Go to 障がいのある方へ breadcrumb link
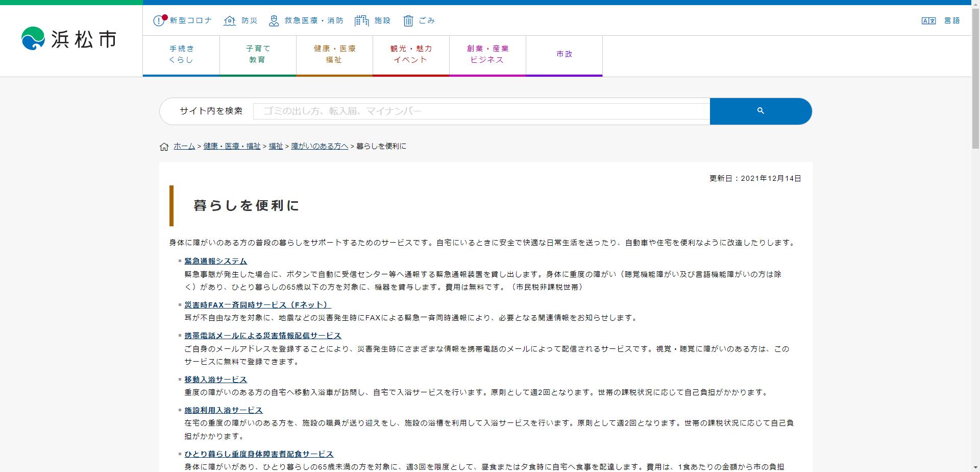Image resolution: width=980 pixels, height=472 pixels. point(320,146)
